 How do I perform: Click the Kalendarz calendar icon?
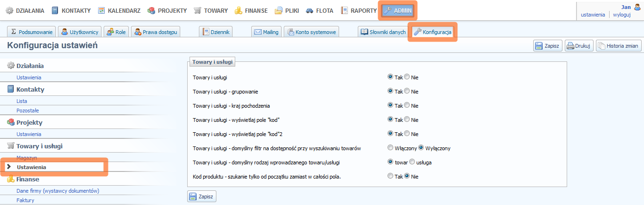[101, 10]
